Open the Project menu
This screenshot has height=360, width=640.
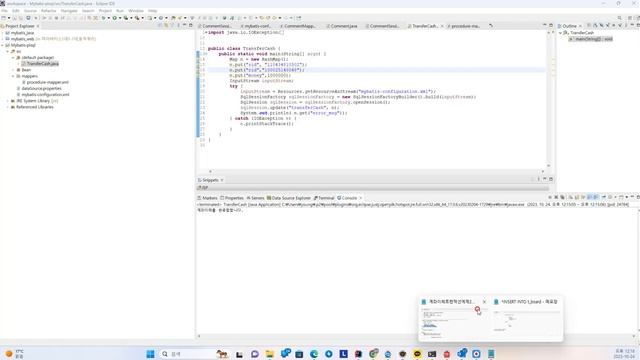pyautogui.click(x=105, y=11)
